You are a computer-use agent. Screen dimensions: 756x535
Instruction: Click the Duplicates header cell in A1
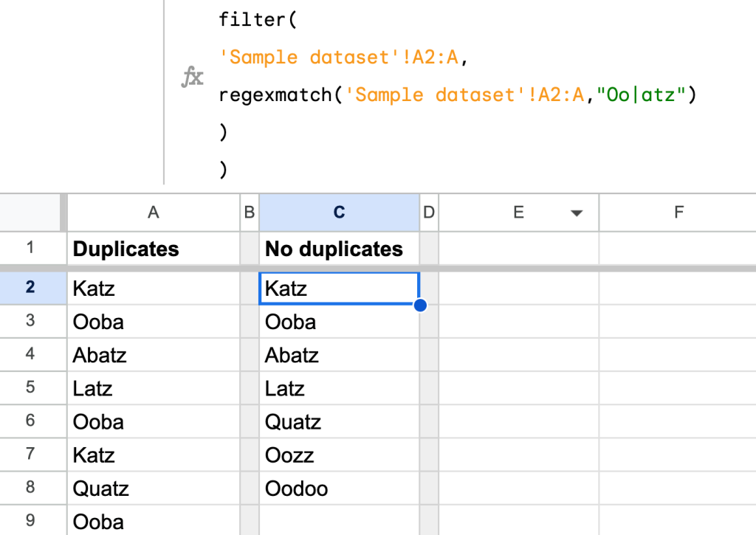126,249
